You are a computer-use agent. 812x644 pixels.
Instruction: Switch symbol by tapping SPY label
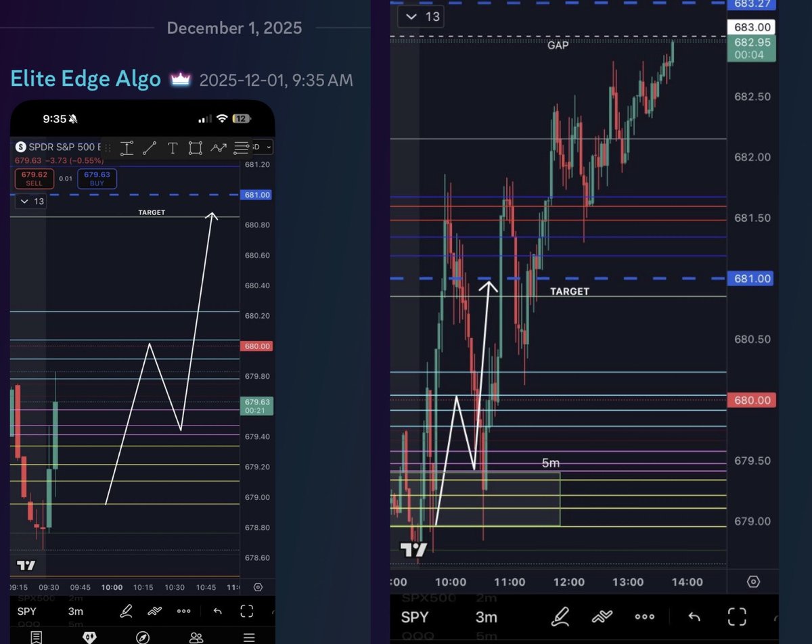click(26, 611)
